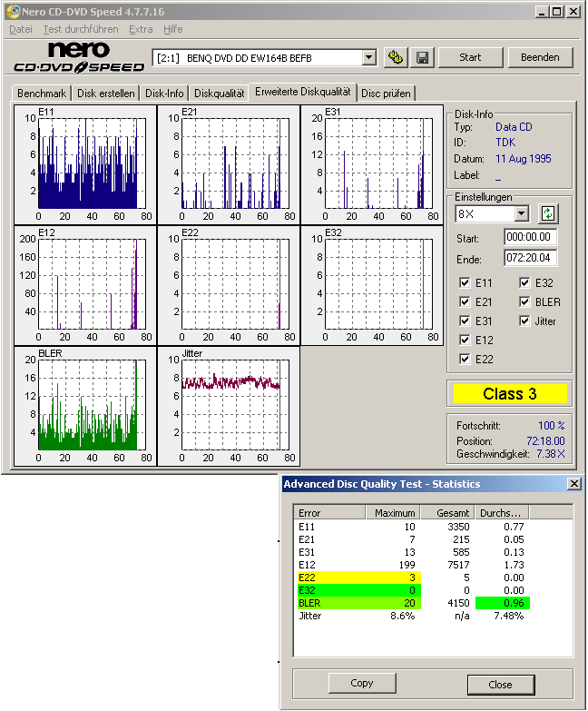This screenshot has height=711, width=588.
Task: Click the Jitter graph
Action: (229, 406)
